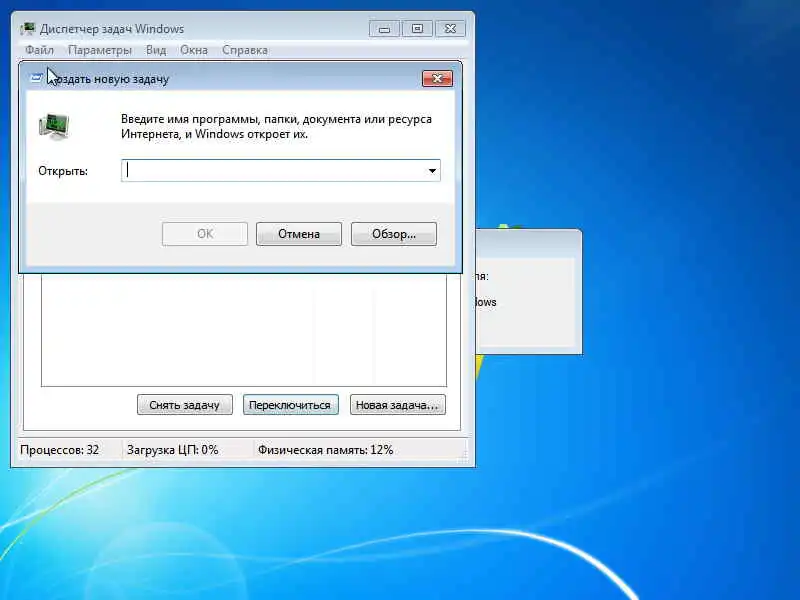Click the Процессов: 32 status text
This screenshot has height=600, width=800.
point(59,450)
